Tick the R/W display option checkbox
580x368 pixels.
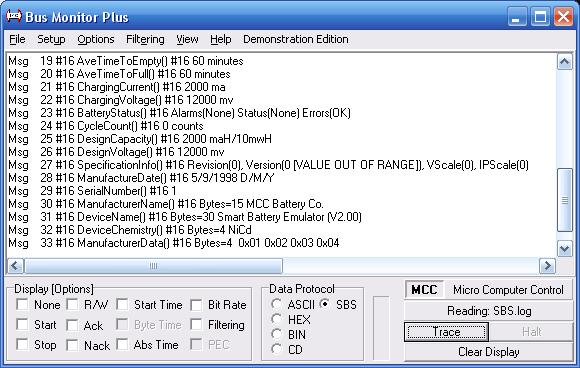coord(72,305)
